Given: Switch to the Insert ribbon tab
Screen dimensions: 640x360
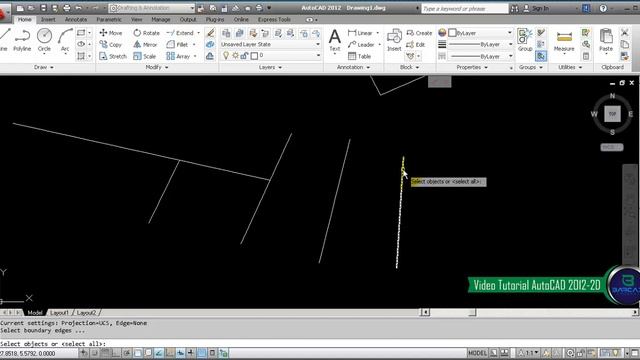Looking at the screenshot, I should point(48,19).
